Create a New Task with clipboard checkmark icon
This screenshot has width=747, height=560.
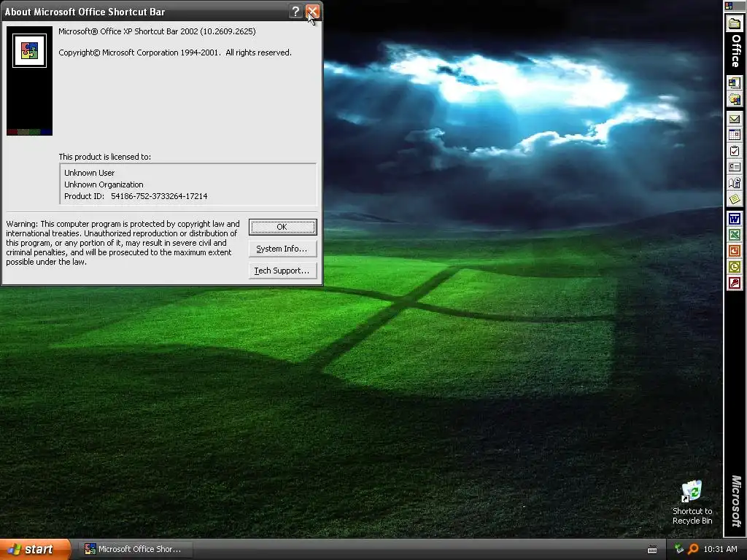pos(734,151)
